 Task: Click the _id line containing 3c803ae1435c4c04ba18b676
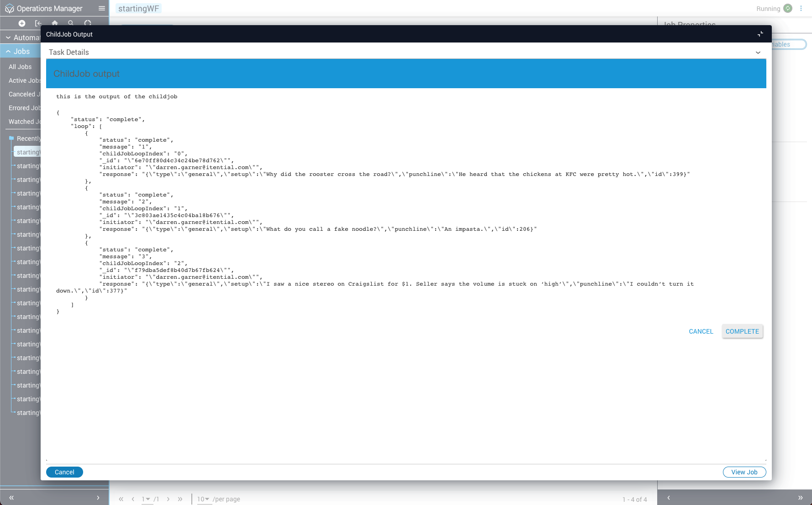point(167,215)
